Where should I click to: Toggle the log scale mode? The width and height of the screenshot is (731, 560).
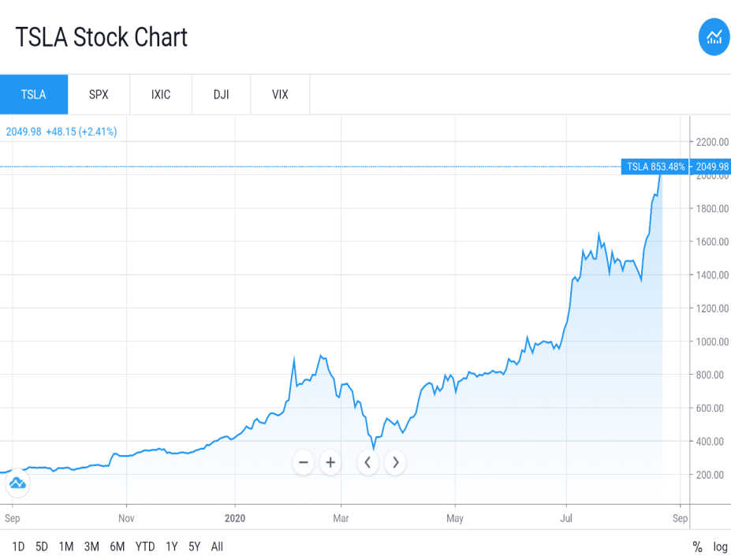[x=720, y=547]
